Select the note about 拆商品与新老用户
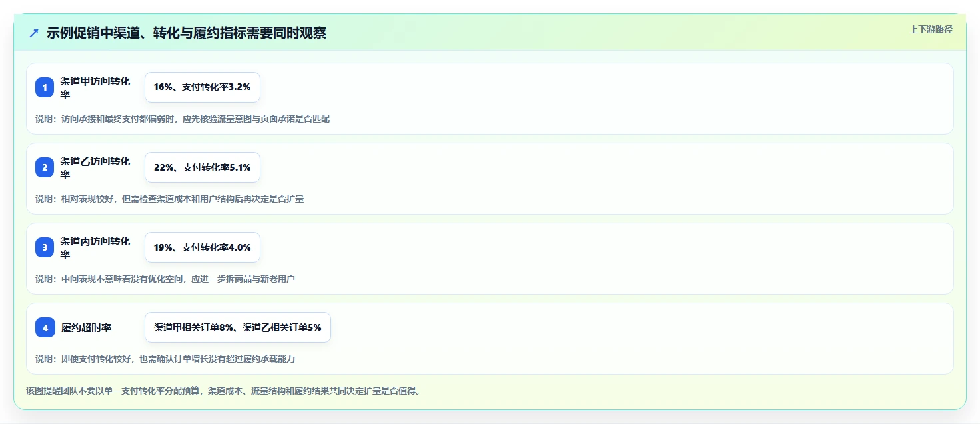Image resolution: width=980 pixels, height=424 pixels. coord(165,279)
